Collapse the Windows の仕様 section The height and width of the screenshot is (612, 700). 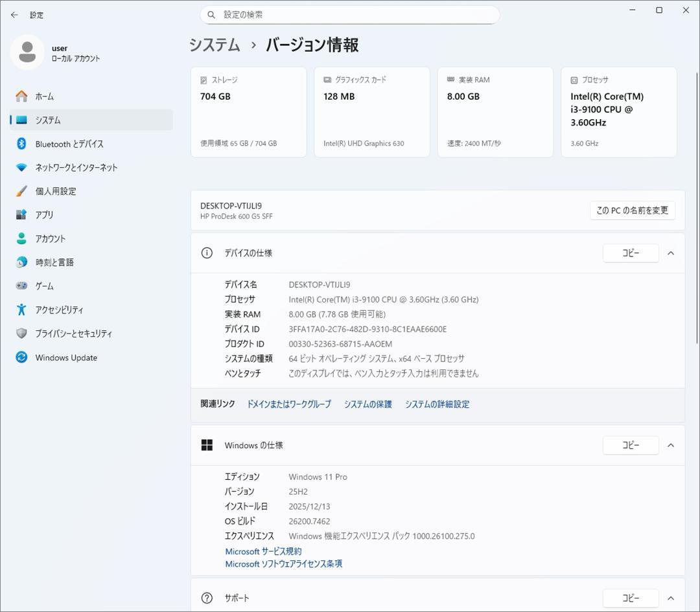tap(671, 445)
